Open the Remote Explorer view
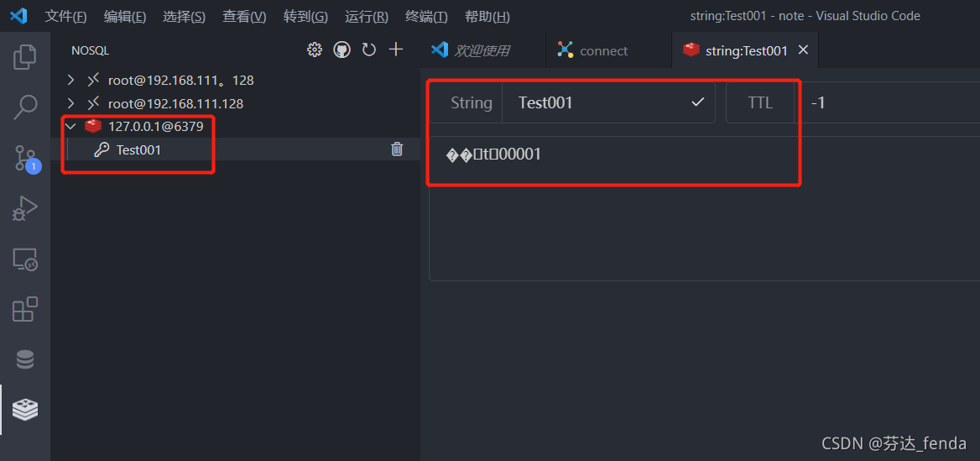980x461 pixels. [x=25, y=259]
